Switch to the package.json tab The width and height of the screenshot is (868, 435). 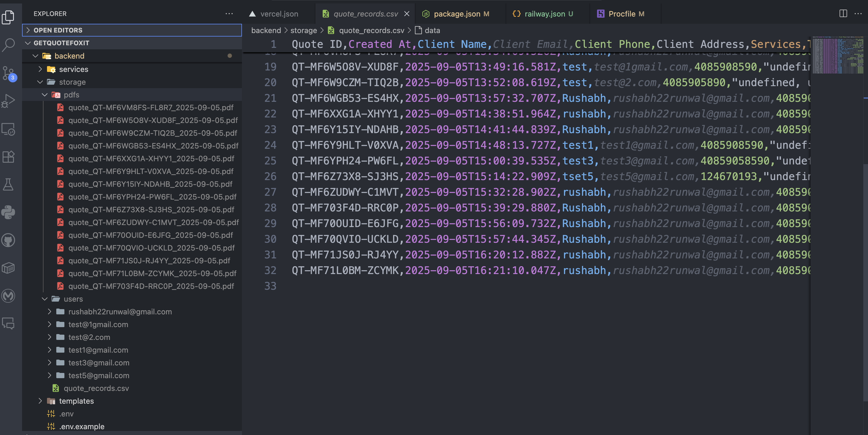[x=457, y=14]
